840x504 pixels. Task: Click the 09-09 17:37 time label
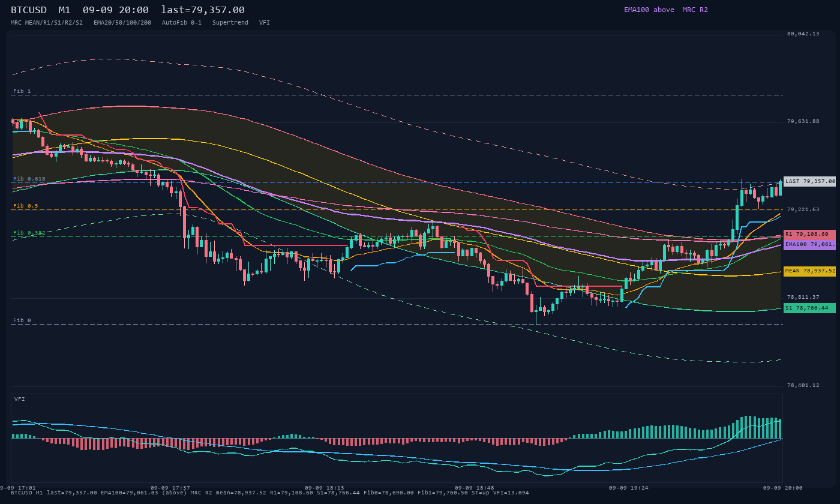[x=170, y=488]
